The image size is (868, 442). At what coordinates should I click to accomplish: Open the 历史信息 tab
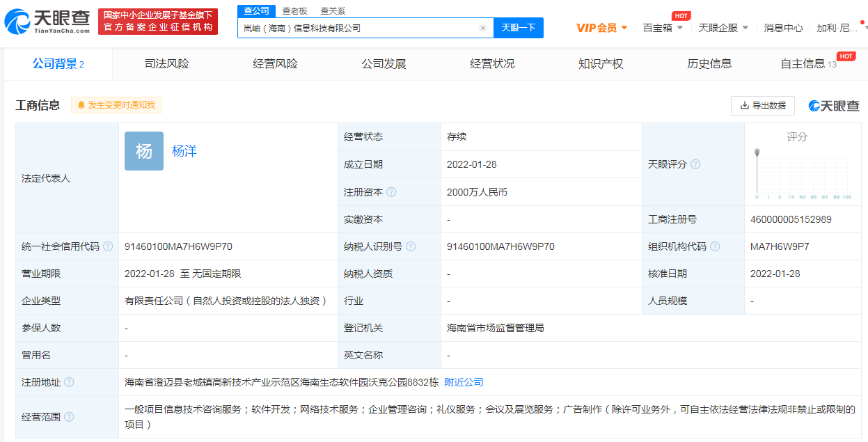point(709,64)
